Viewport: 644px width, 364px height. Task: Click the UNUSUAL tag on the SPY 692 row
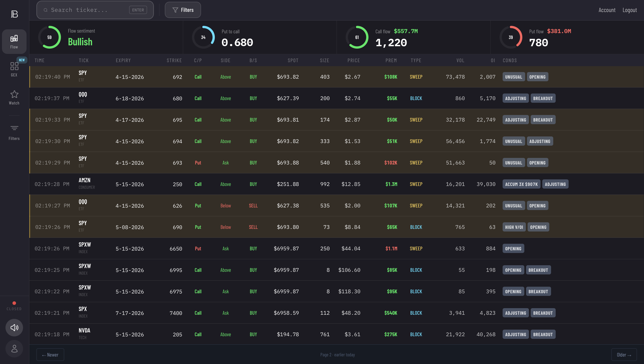point(513,77)
